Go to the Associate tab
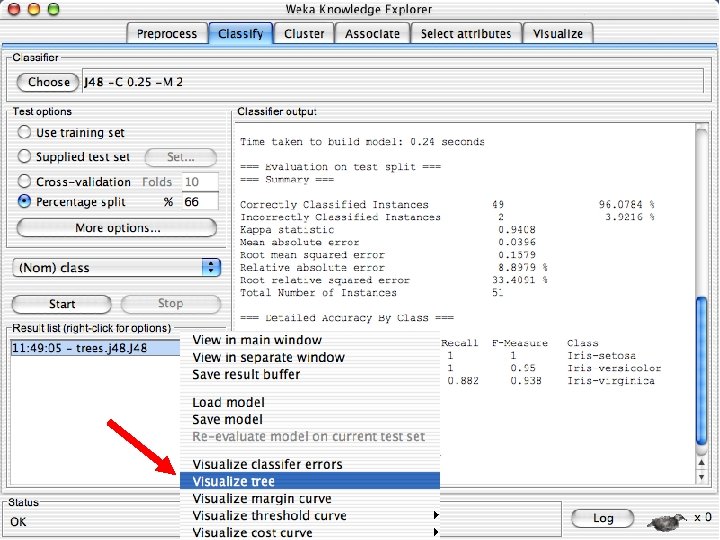Viewport: 720px width, 540px height. point(372,34)
